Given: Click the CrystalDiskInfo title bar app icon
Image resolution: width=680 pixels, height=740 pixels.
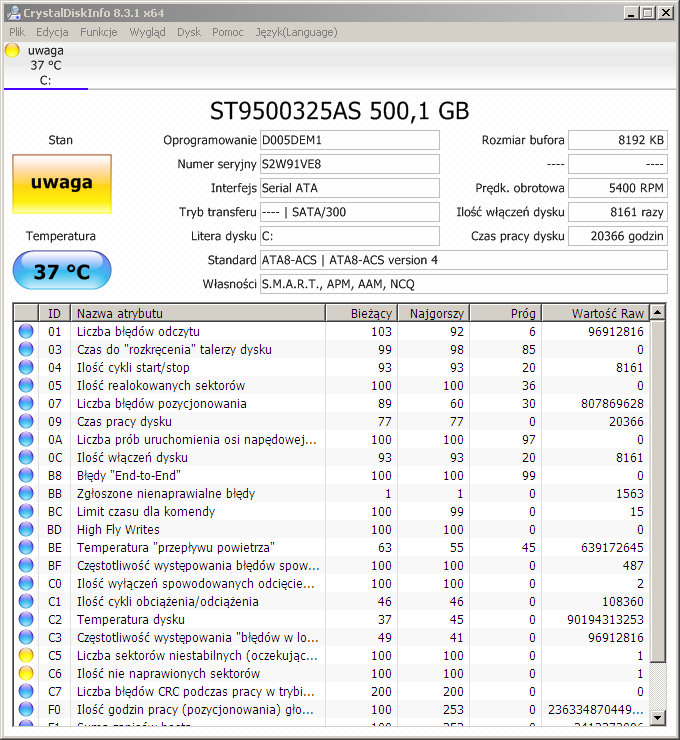Looking at the screenshot, I should [14, 13].
